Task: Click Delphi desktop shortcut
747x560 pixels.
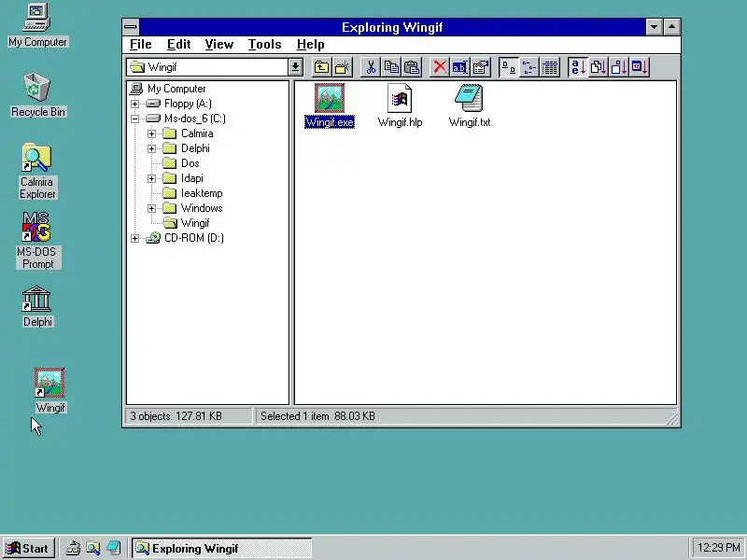Action: (37, 307)
